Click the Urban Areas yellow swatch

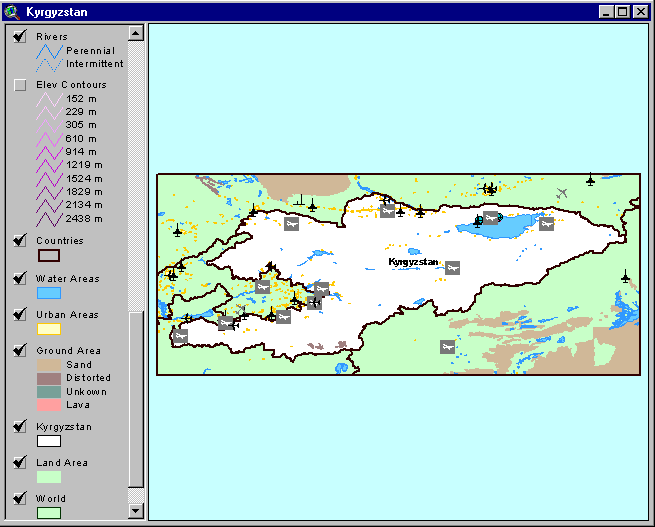49,329
